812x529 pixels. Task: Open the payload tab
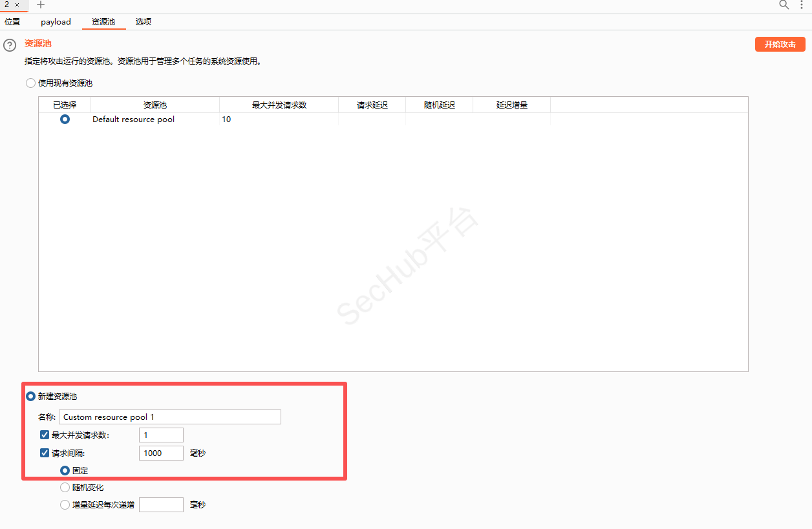[56, 22]
